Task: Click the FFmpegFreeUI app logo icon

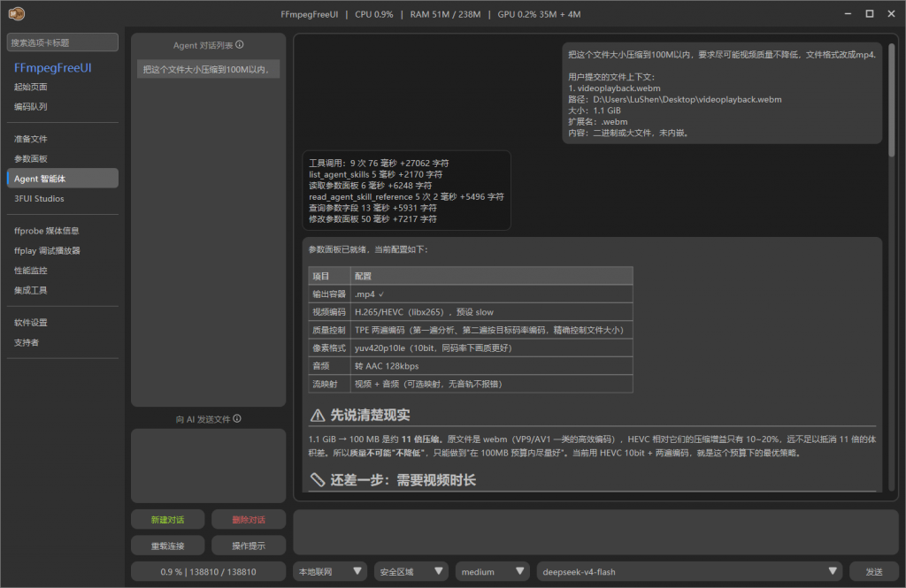Action: [16, 13]
